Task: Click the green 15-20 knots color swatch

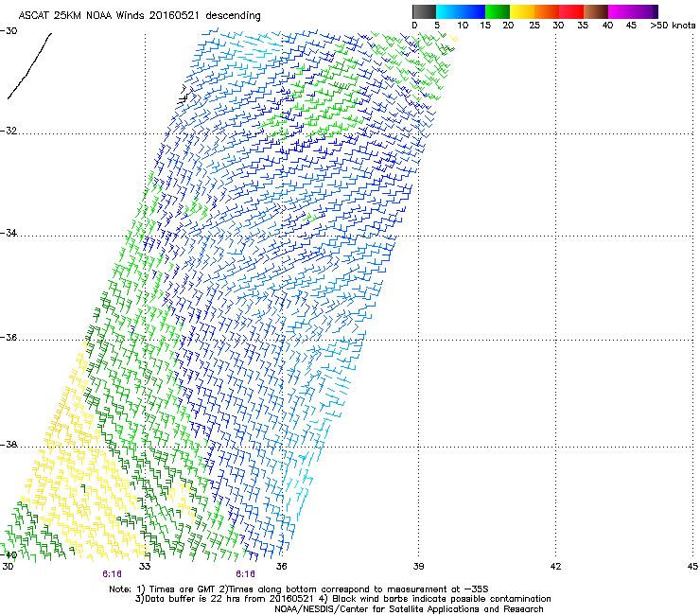Action: click(498, 11)
